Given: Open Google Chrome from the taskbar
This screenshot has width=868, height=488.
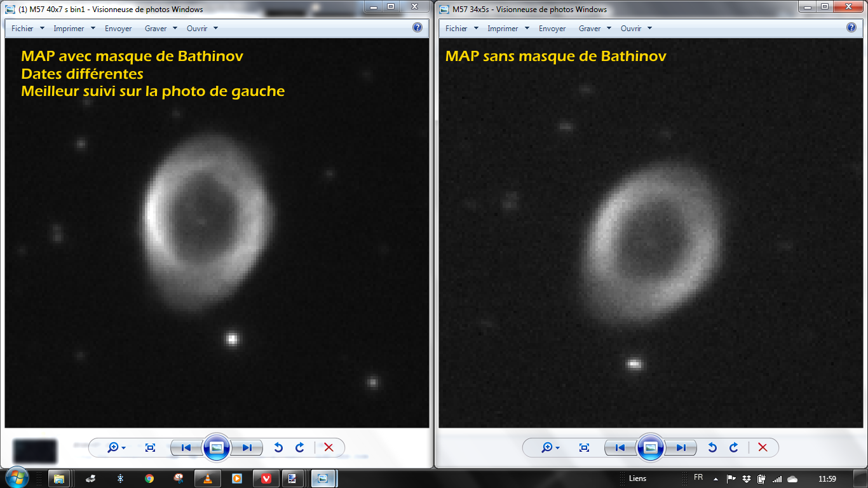Looking at the screenshot, I should click(x=150, y=478).
